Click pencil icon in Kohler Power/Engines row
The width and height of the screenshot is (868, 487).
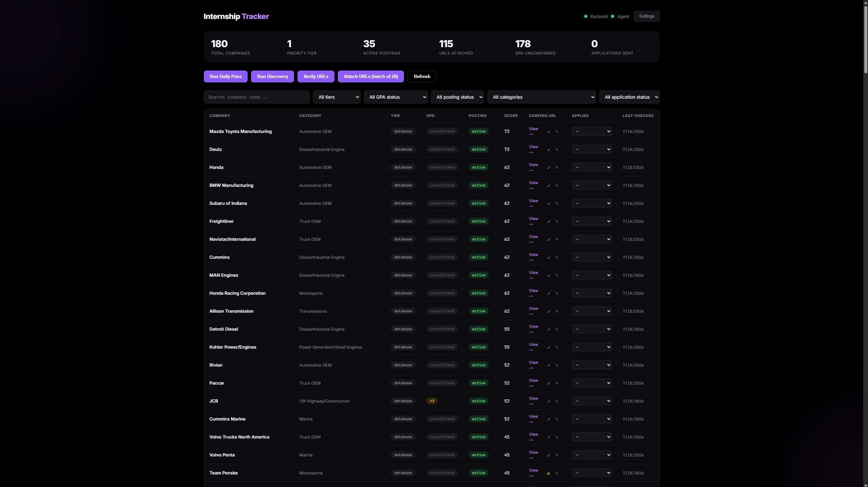click(x=557, y=347)
